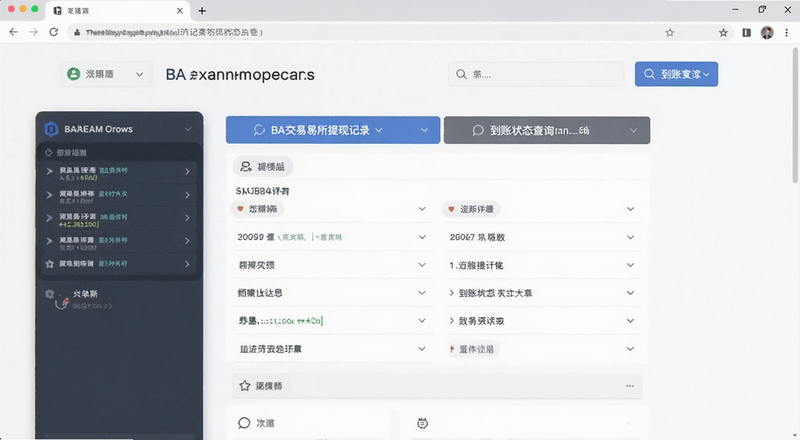Screen dimensions: 800x440
Task: Expand the 到账状态 row right chevron
Action: tap(631, 293)
